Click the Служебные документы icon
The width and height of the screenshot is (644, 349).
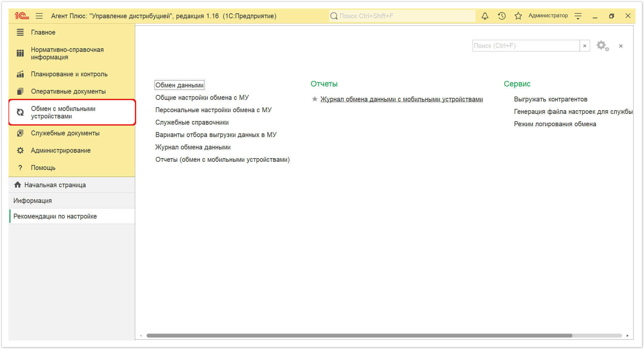20,133
